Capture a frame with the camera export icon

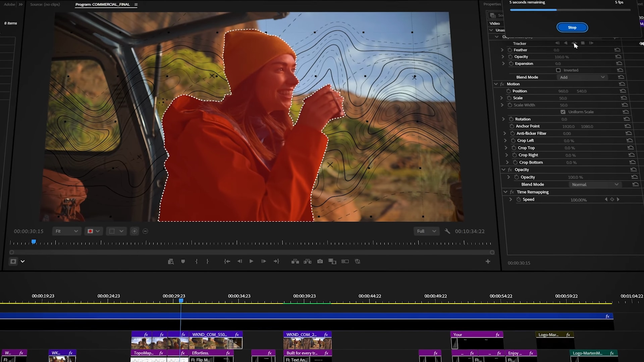point(320,261)
